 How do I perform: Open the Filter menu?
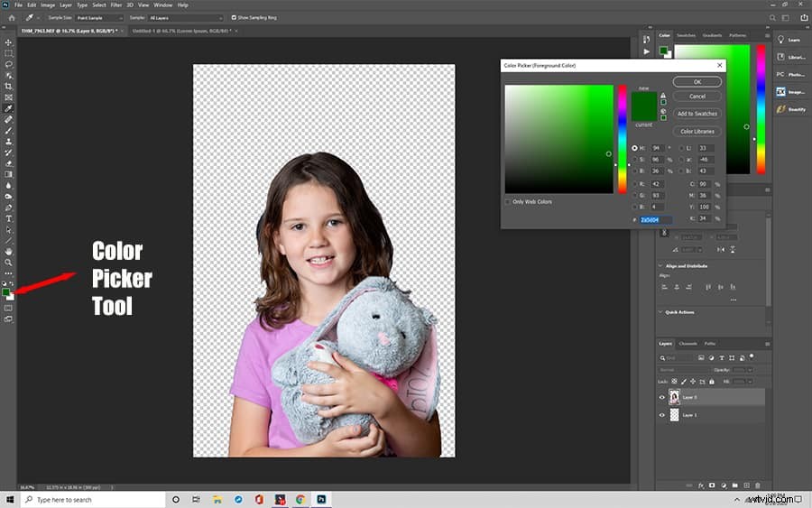coord(116,5)
